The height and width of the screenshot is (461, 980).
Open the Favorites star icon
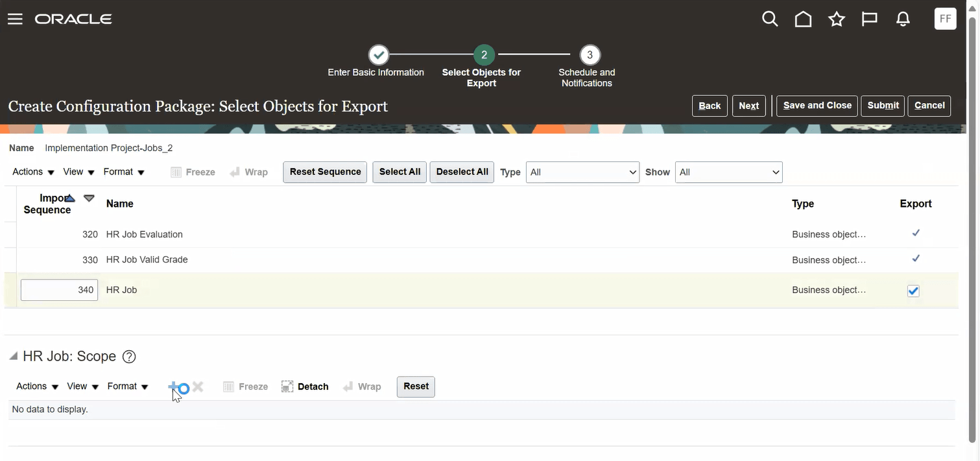(x=836, y=19)
